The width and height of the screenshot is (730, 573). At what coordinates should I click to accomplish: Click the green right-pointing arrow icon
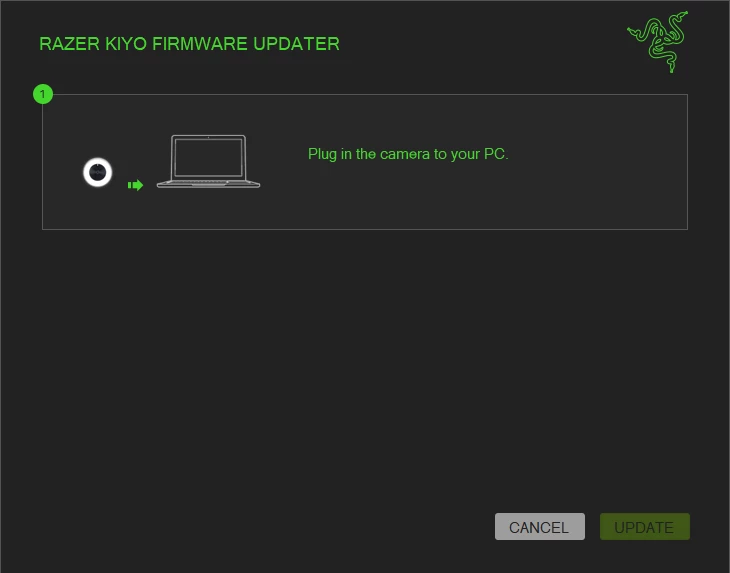pos(135,185)
